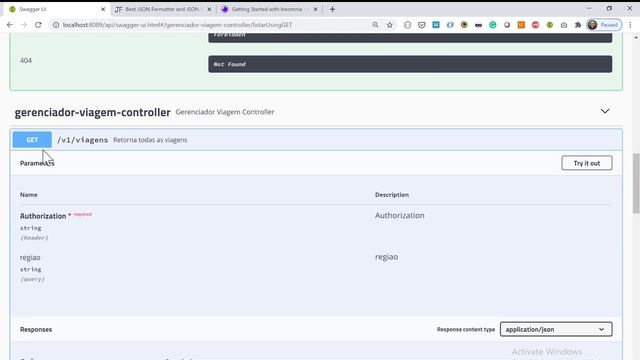The width and height of the screenshot is (640, 360).
Task: Open the green Grammarly extension icon
Action: tap(493, 25)
